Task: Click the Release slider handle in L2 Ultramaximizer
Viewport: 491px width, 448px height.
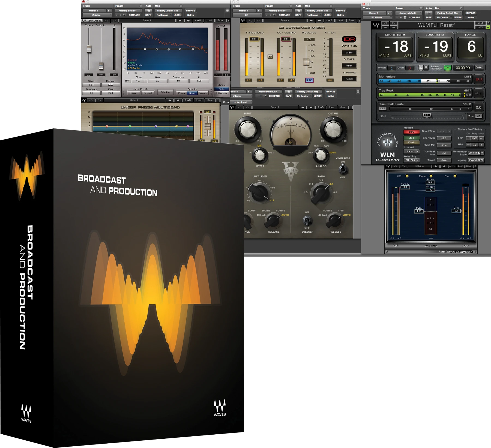Action: pyautogui.click(x=306, y=62)
